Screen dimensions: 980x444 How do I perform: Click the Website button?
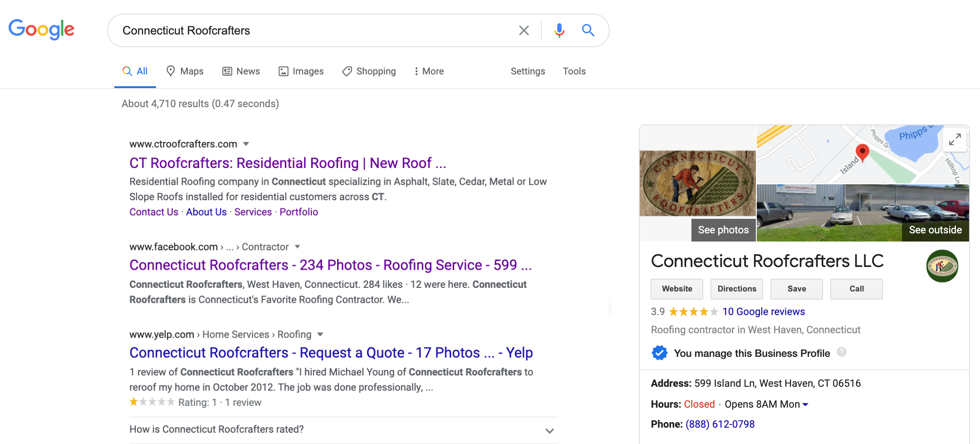click(x=677, y=289)
